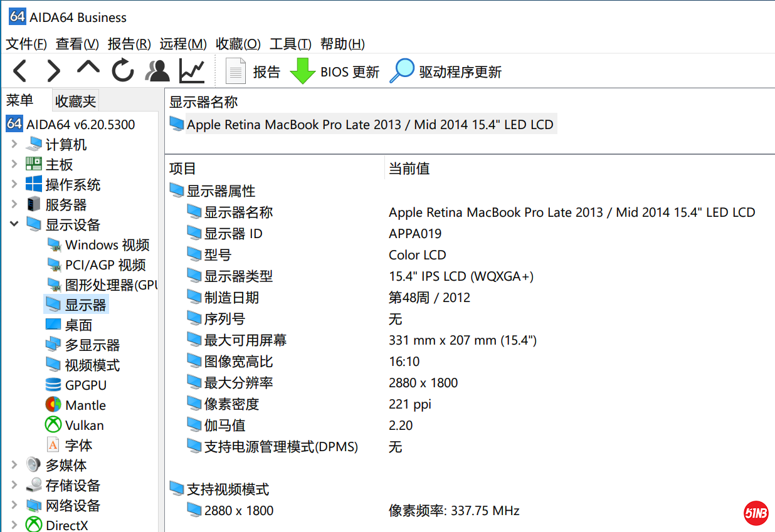Click the value APPA019

point(415,233)
